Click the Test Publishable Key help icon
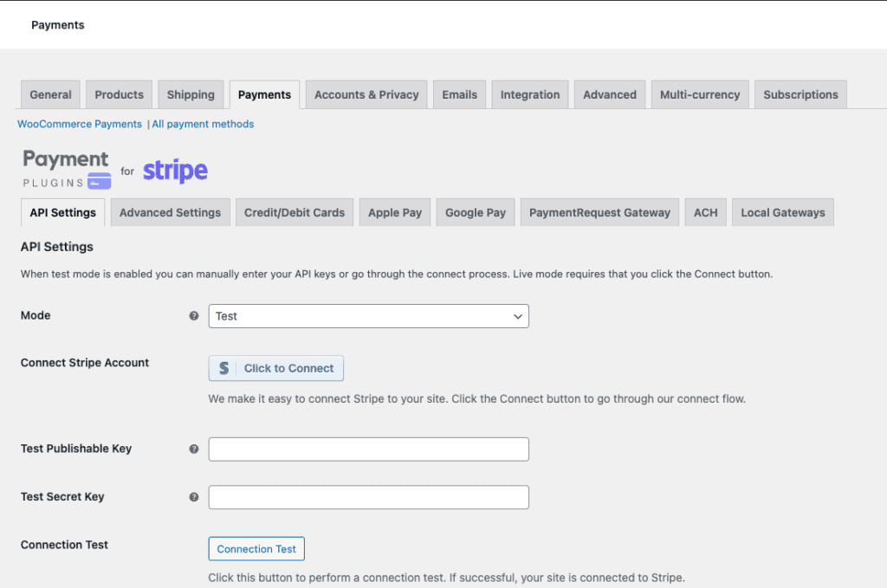Viewport: 887px width, 588px height. click(x=194, y=449)
